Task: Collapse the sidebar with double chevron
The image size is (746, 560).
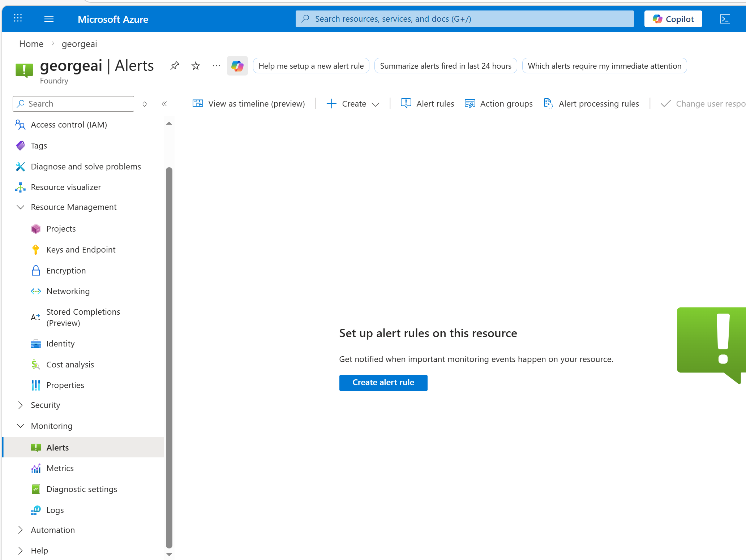Action: tap(164, 104)
